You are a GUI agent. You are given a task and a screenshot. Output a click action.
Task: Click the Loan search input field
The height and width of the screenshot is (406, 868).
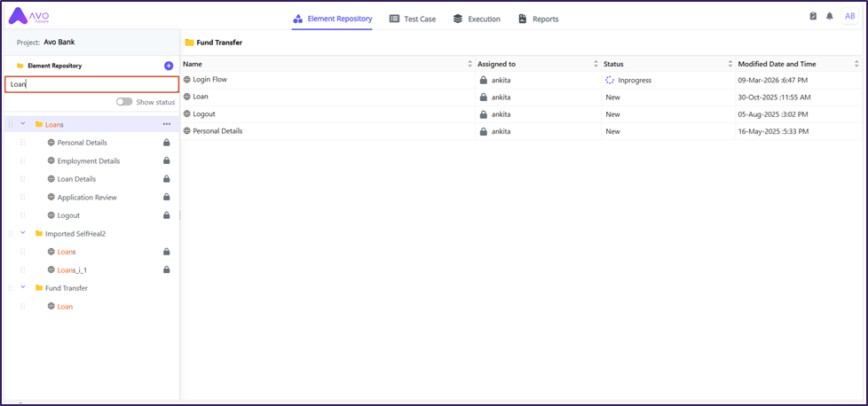(x=91, y=84)
